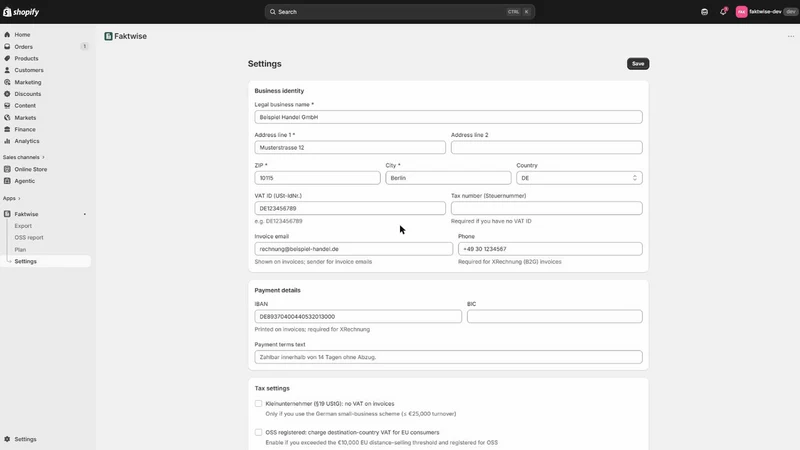Click the Address line 2 field

[x=546, y=147]
